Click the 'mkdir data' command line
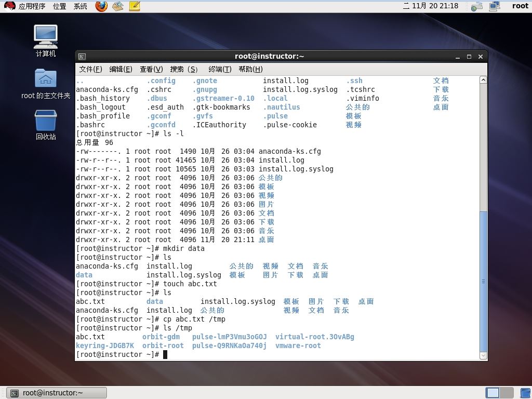This screenshot has height=399, width=532. pos(140,248)
